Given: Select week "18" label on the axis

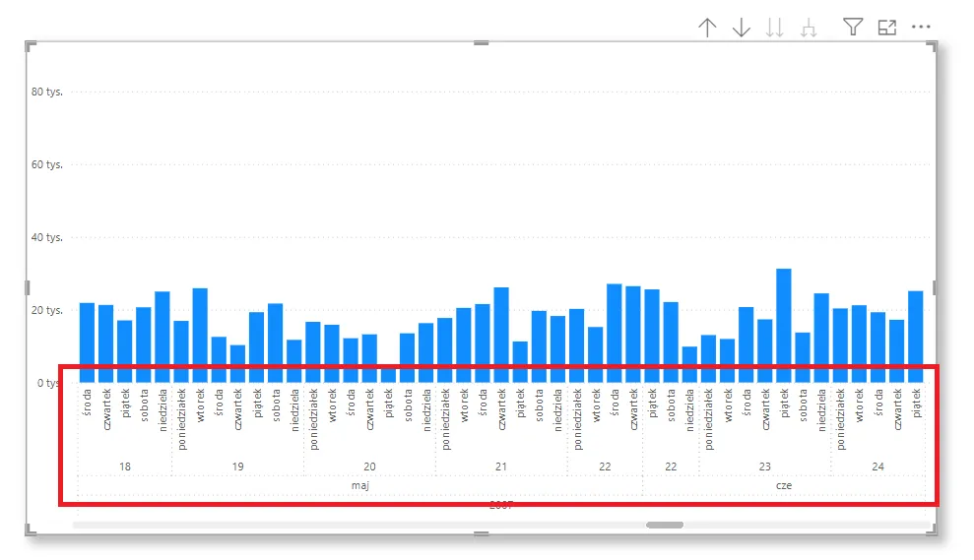Looking at the screenshot, I should (125, 466).
